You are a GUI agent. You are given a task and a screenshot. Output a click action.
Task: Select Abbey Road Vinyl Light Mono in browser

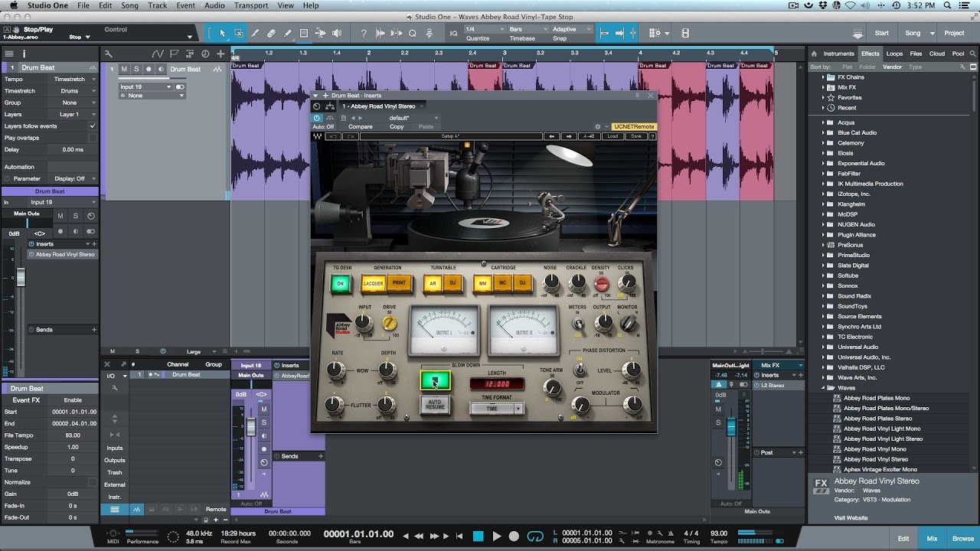click(x=882, y=429)
